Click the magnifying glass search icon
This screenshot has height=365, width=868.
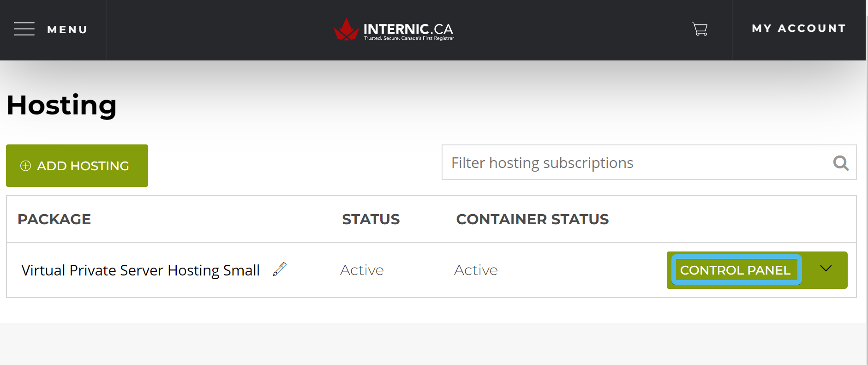pos(841,163)
